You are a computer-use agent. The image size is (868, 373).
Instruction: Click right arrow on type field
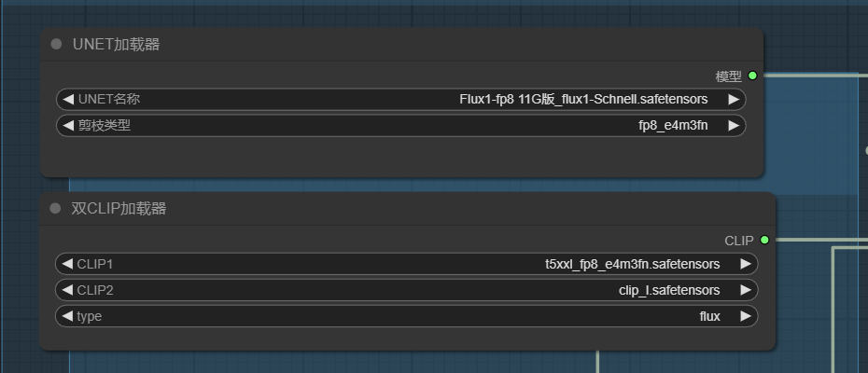[x=746, y=316]
